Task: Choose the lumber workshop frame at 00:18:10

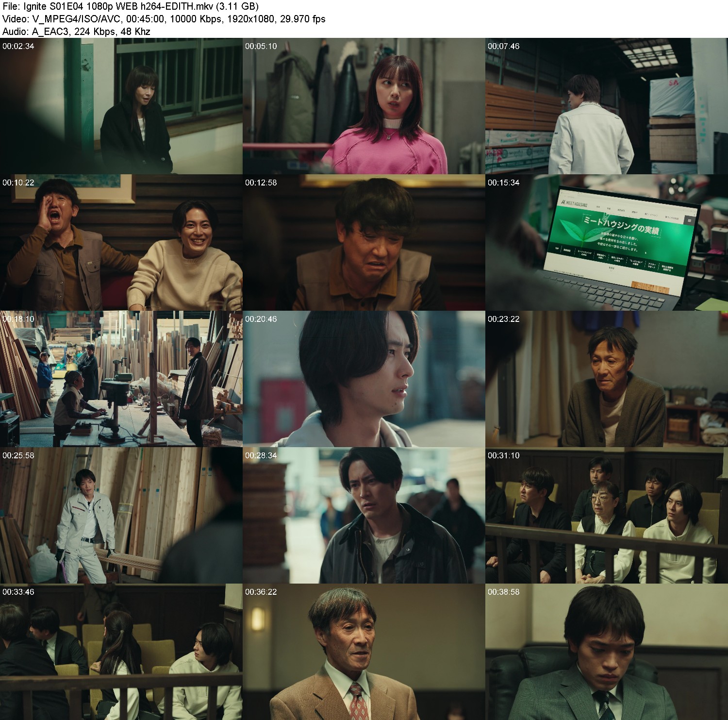Action: 121,379
